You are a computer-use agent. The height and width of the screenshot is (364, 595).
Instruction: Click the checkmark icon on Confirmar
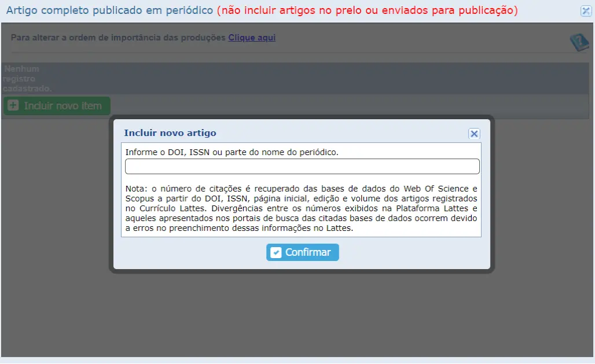(x=276, y=252)
